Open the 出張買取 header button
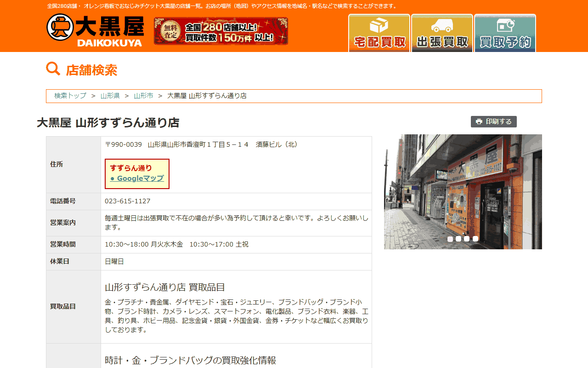 tap(442, 33)
